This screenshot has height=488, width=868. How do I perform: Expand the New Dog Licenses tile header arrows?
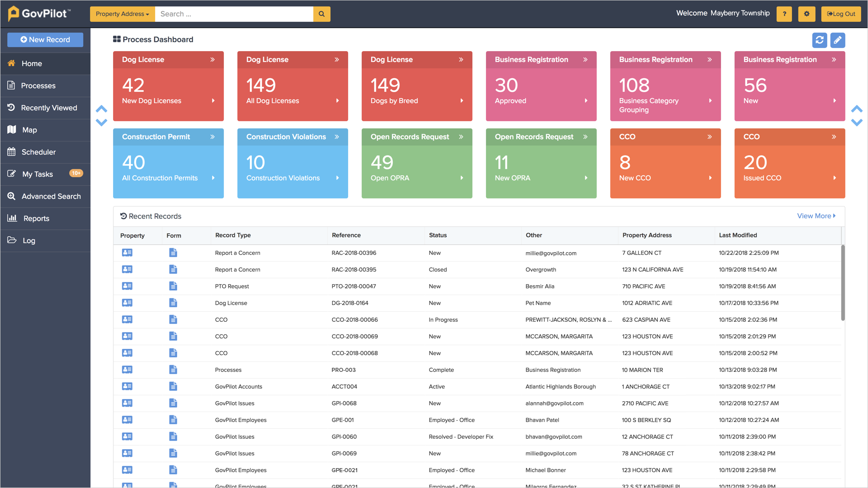coord(212,60)
